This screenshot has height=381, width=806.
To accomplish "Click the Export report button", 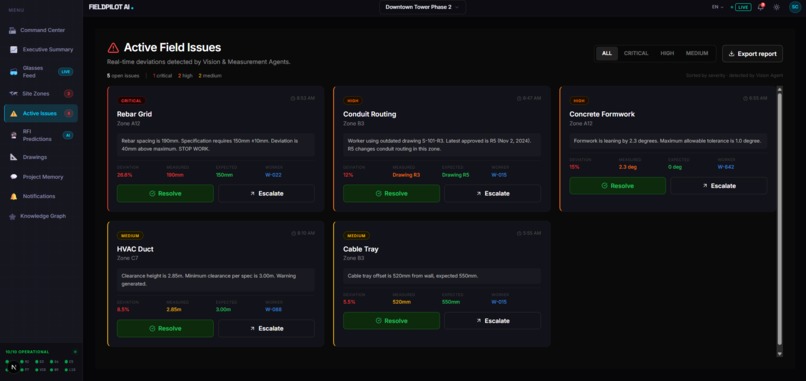I will 753,54.
